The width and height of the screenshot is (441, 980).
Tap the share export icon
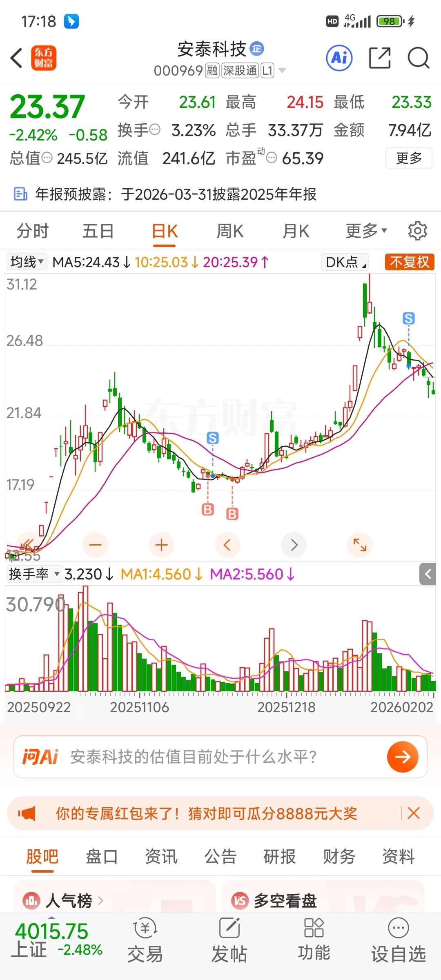point(380,58)
